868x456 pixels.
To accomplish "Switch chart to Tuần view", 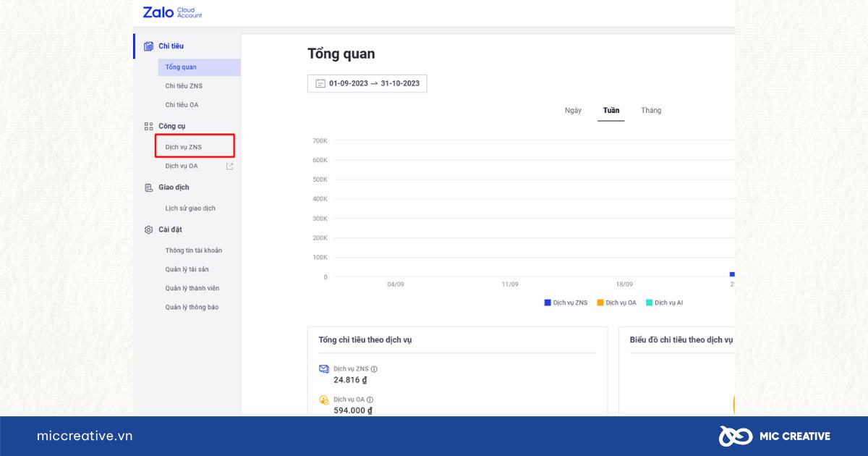I will point(611,111).
